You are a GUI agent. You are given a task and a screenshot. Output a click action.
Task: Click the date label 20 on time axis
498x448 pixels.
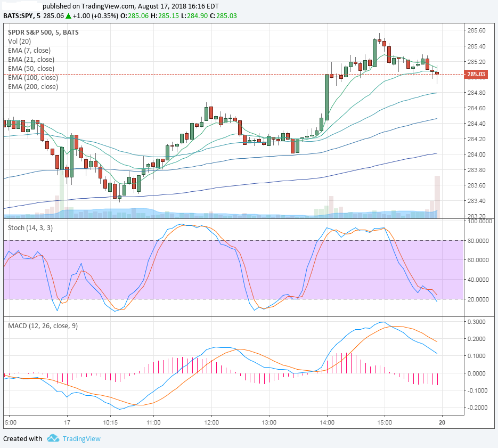tap(442, 422)
